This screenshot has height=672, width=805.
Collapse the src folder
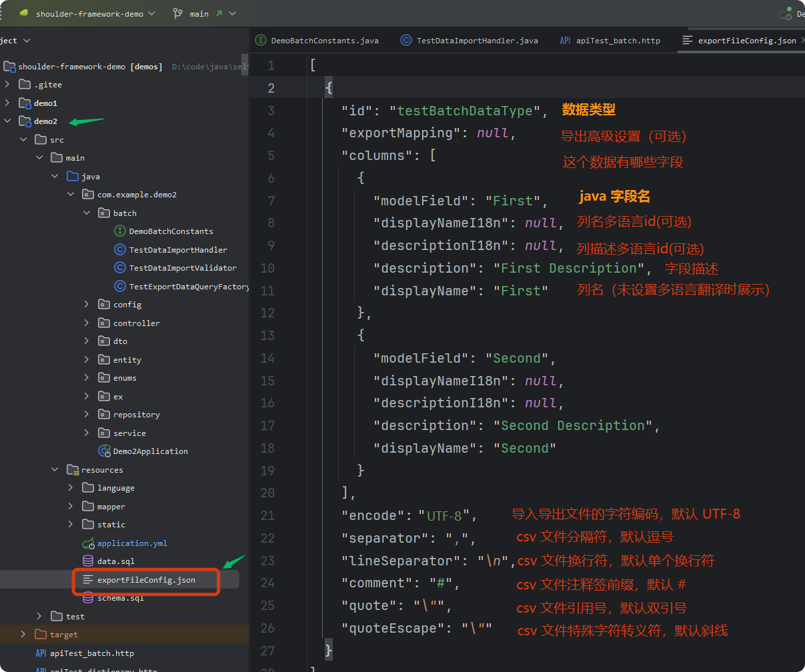pos(23,140)
